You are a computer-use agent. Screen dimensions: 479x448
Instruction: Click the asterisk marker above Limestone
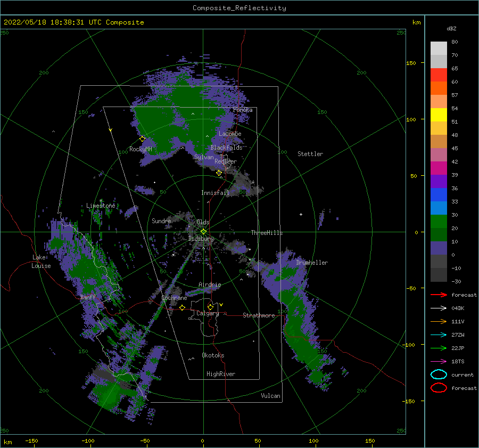[101, 201]
